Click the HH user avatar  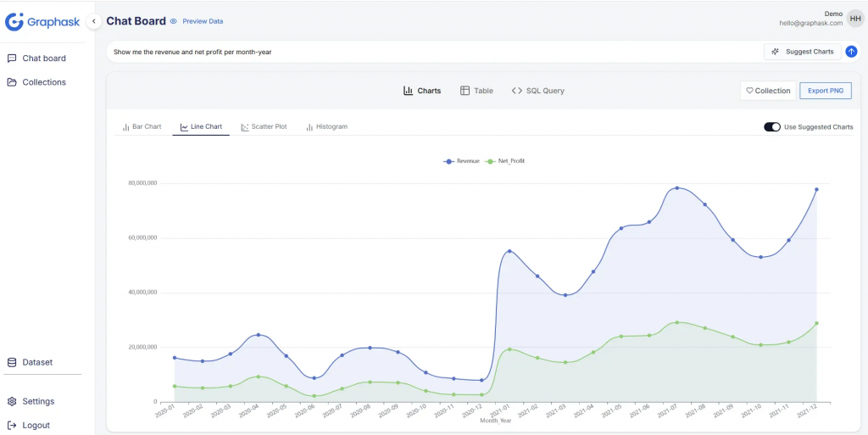pyautogui.click(x=855, y=19)
